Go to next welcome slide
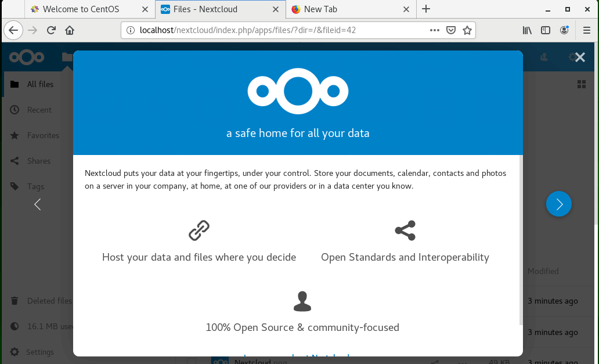 [x=559, y=204]
